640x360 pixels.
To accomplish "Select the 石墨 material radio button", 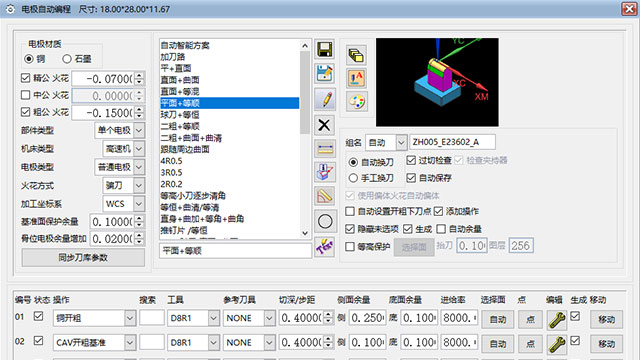I will [67, 59].
